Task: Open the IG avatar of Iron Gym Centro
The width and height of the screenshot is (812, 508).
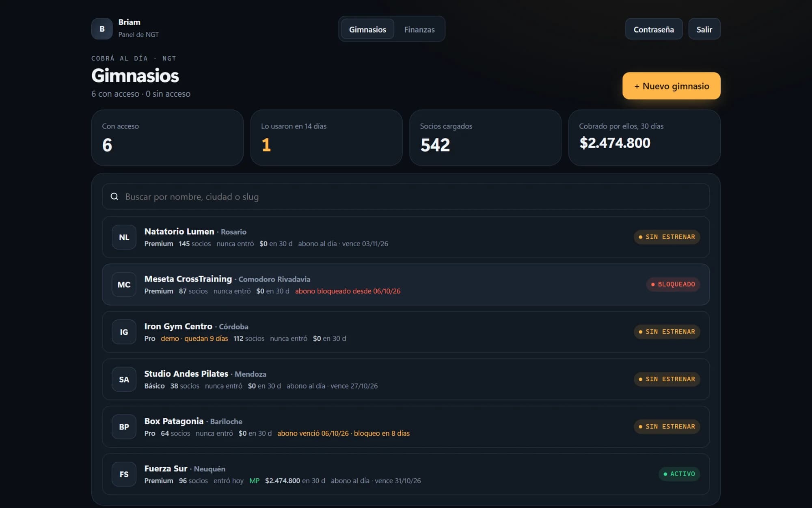Action: tap(124, 332)
